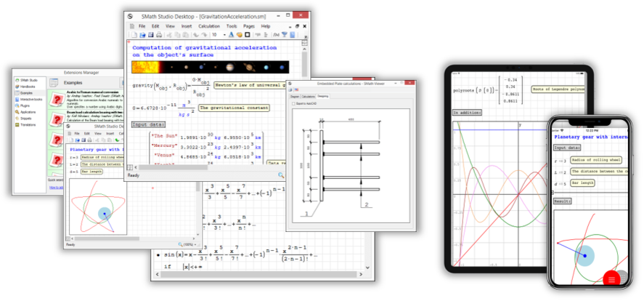Image resolution: width=644 pixels, height=301 pixels.
Task: Click blue funnel icon in main toolbar
Action: coord(284,35)
